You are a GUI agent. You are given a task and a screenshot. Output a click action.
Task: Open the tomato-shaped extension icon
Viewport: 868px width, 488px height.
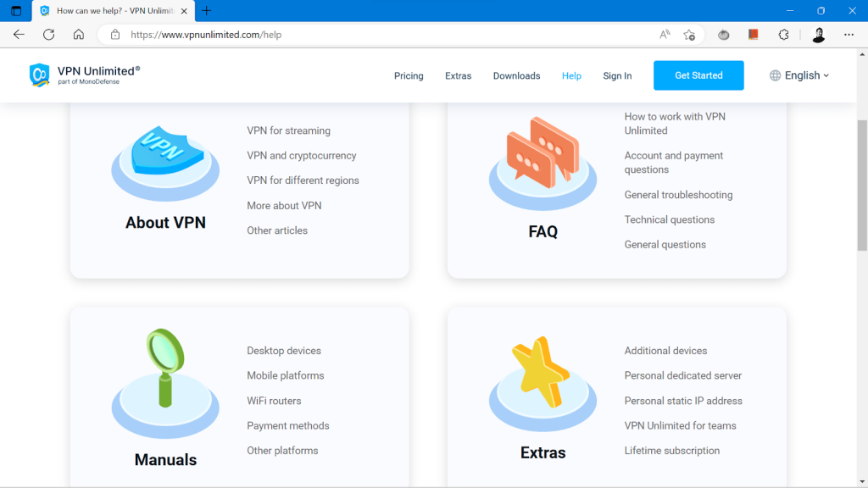point(724,35)
